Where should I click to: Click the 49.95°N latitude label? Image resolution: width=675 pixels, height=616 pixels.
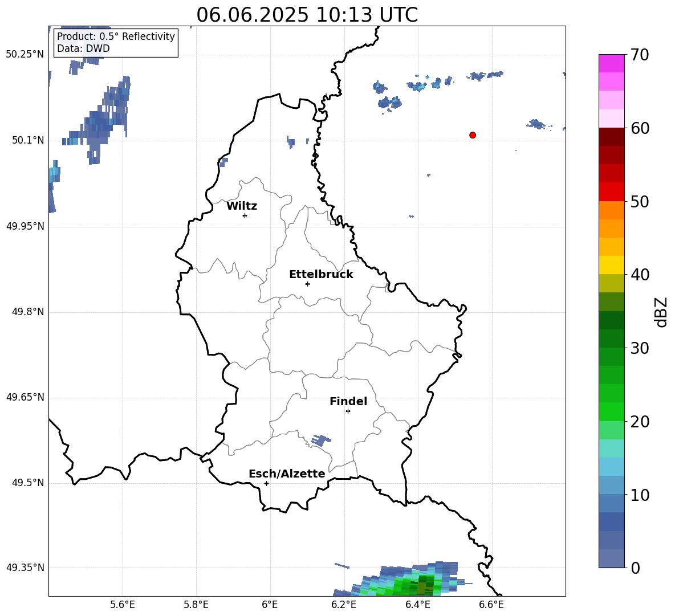coord(25,226)
